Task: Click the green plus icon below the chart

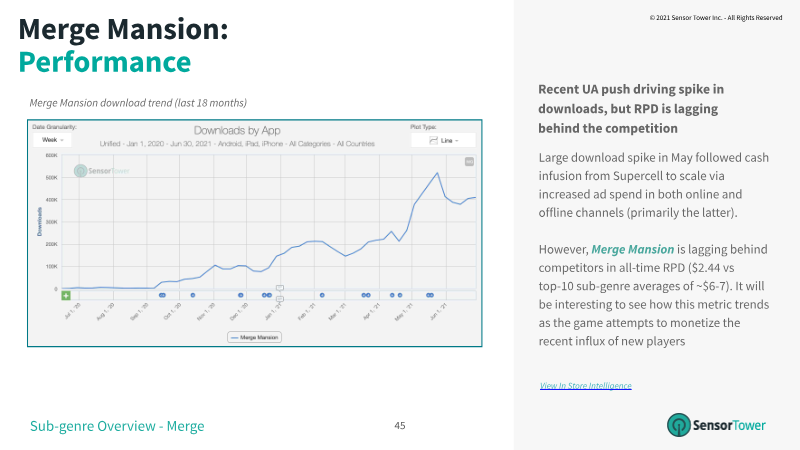Action: click(66, 295)
